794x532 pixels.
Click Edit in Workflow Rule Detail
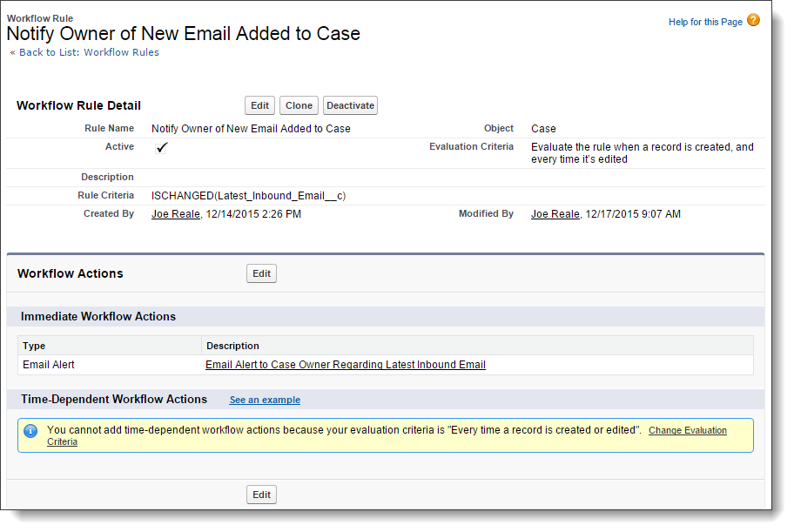(x=259, y=105)
